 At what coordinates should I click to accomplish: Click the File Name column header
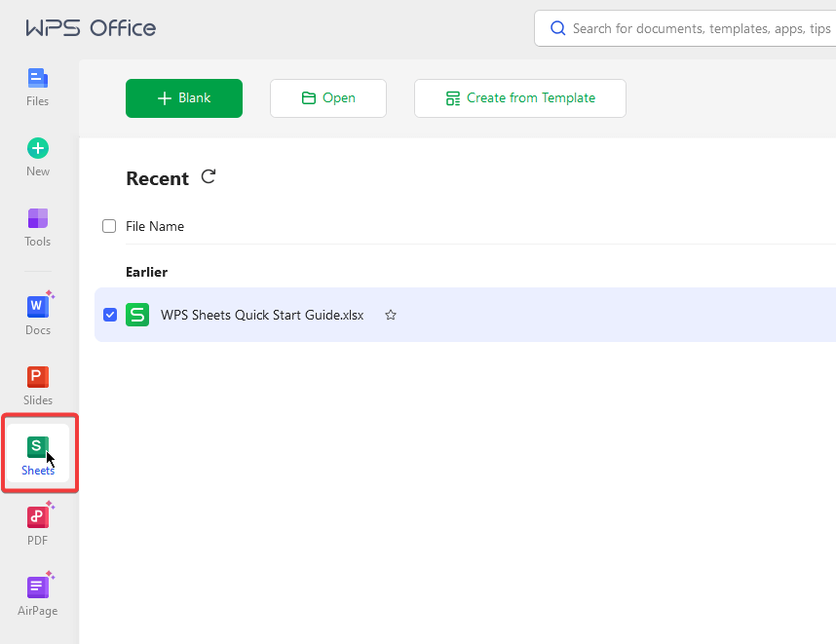[156, 225]
